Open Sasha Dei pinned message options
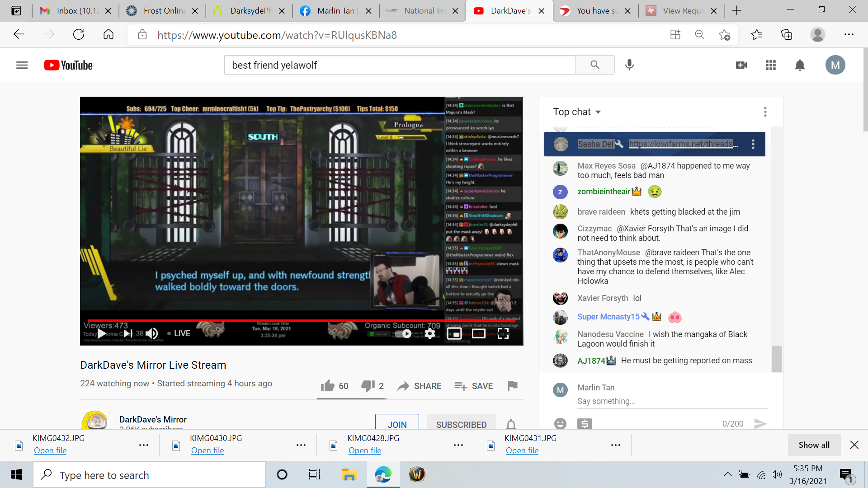 point(753,144)
